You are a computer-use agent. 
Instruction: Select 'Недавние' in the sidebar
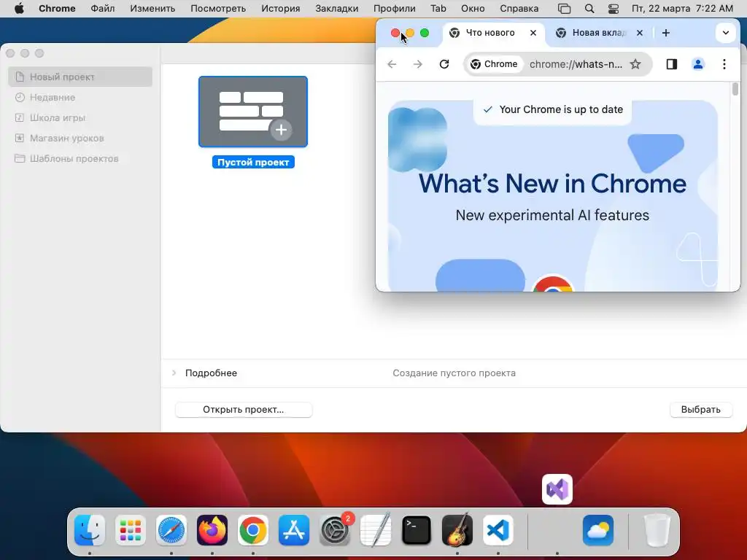coord(80,97)
